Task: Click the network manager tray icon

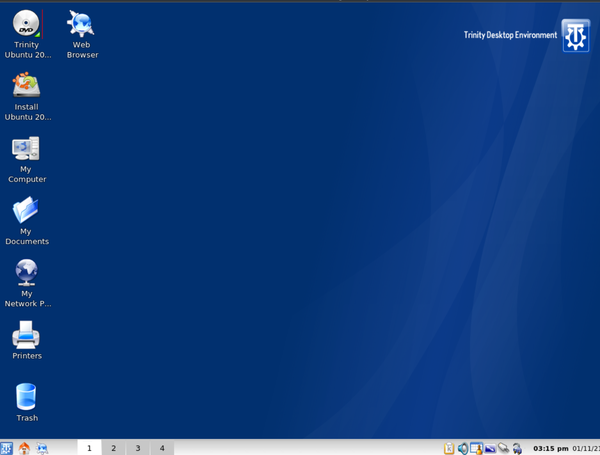Action: (x=517, y=448)
